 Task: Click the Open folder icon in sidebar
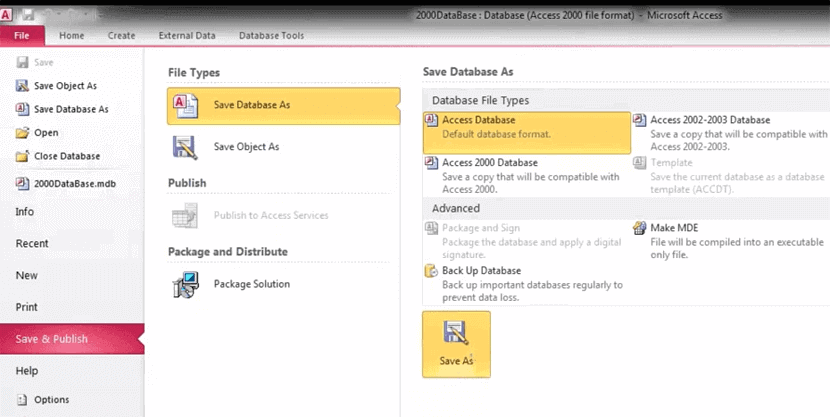[x=22, y=133]
